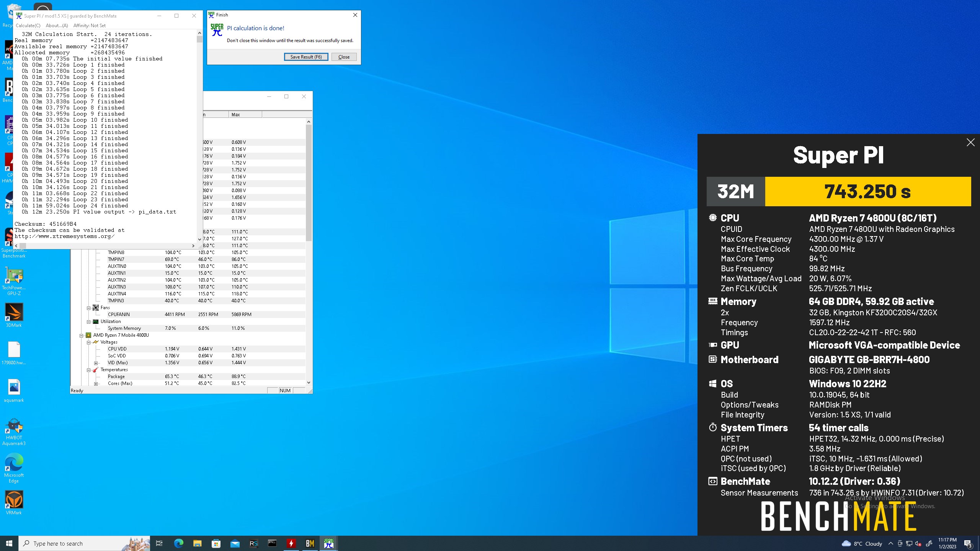The image size is (980, 551).
Task: Open the network tray icon
Action: 909,544
